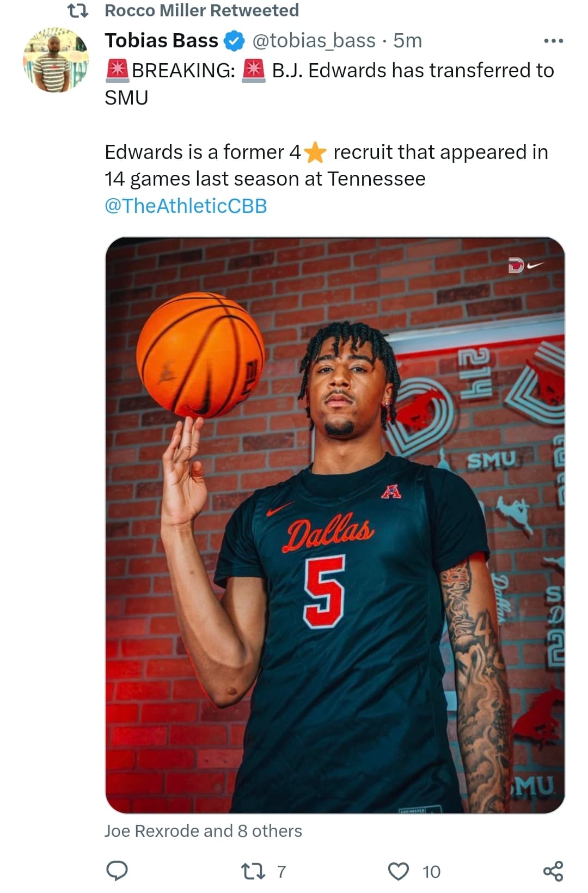Open Tobias Bass profile picture
Viewport: 588px width, 893px height.
pos(56,60)
